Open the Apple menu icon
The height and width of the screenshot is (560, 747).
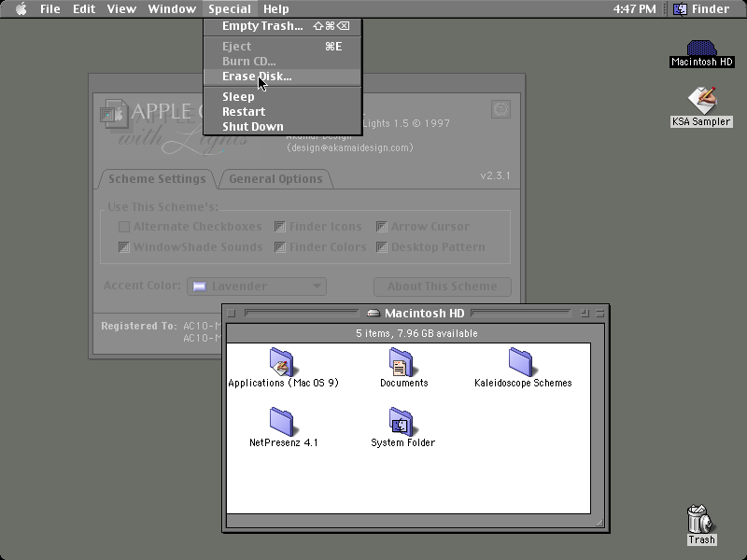[21, 8]
